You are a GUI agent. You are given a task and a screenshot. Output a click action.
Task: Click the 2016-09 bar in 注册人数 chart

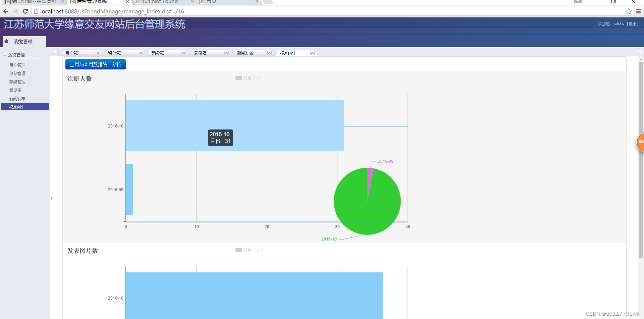129,190
